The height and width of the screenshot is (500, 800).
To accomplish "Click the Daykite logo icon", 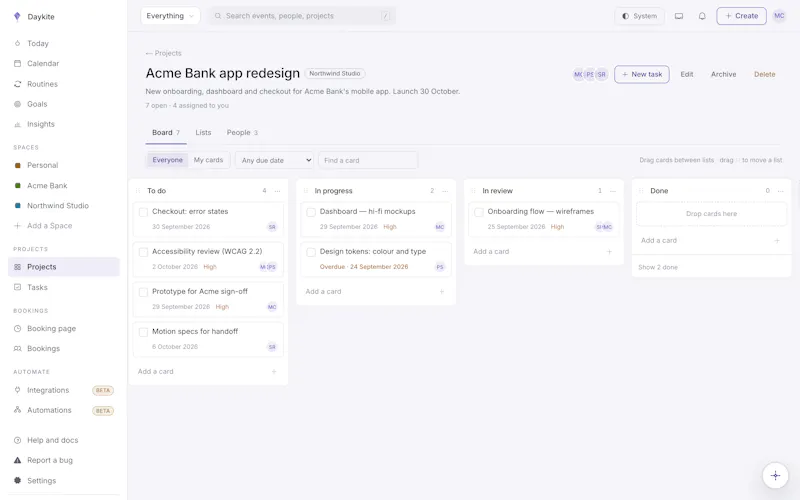I will pyautogui.click(x=17, y=17).
